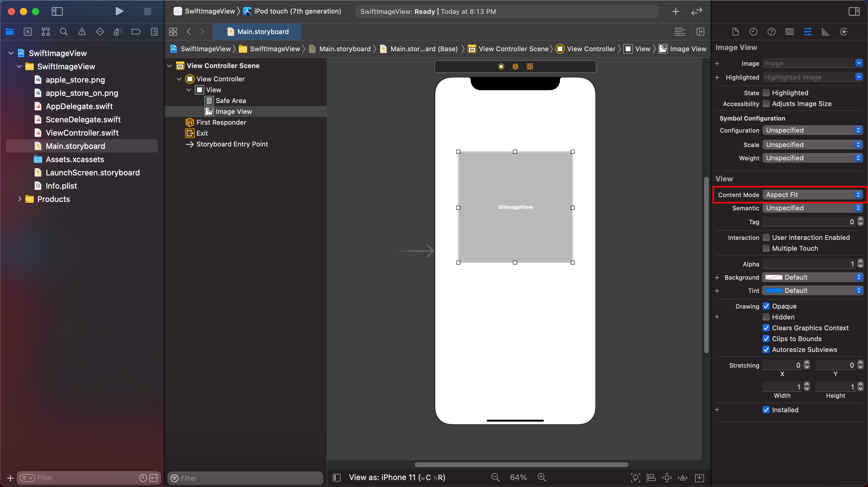Expand the Products folder
Screen dimensions: 868x487
pos(20,199)
